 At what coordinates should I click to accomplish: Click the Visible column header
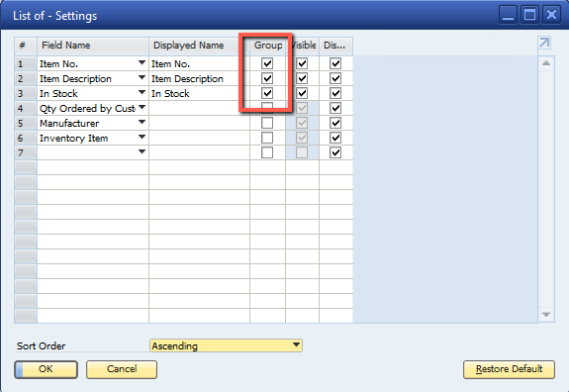click(x=302, y=46)
